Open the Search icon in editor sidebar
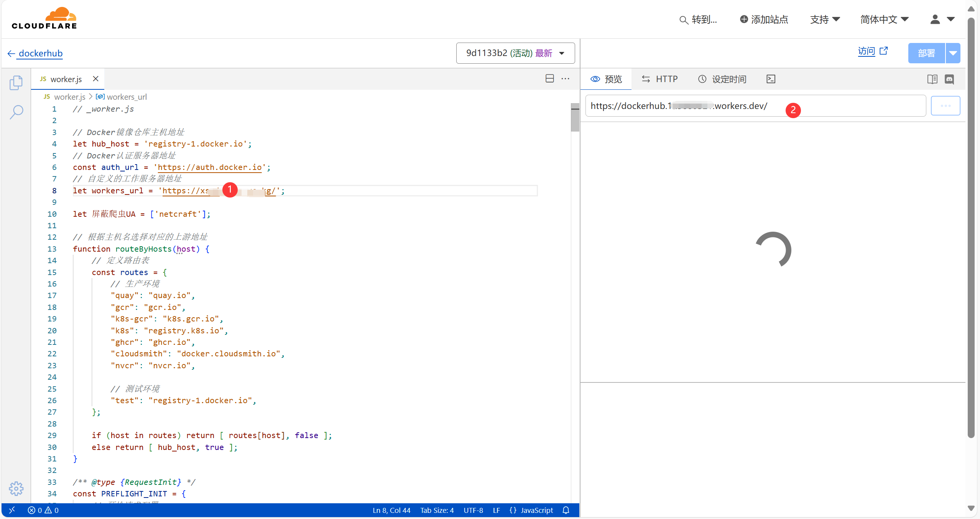 [16, 112]
